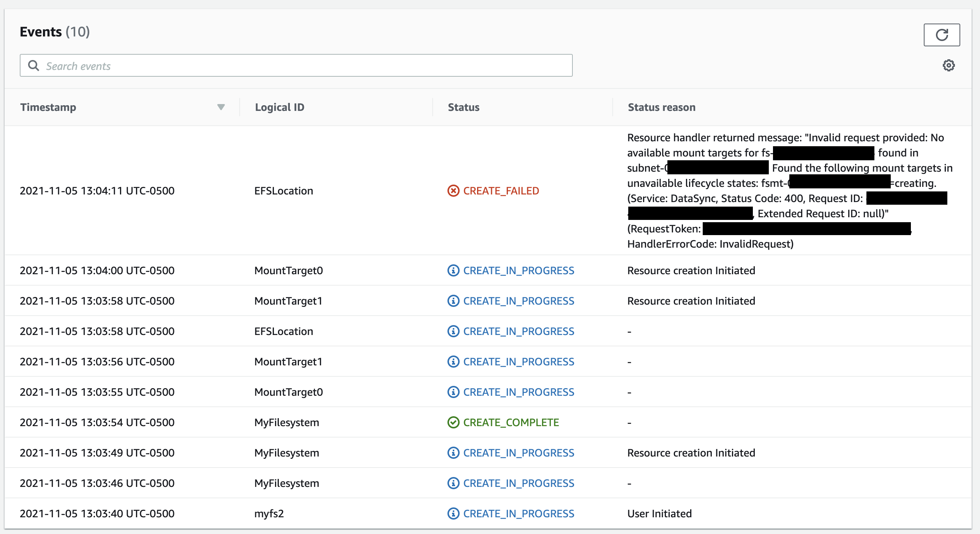The height and width of the screenshot is (534, 980).
Task: Open the table preferences gear
Action: (x=948, y=65)
